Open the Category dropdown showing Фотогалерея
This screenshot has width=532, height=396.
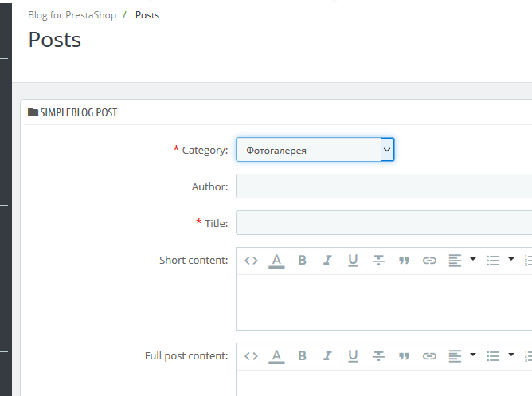pyautogui.click(x=315, y=149)
